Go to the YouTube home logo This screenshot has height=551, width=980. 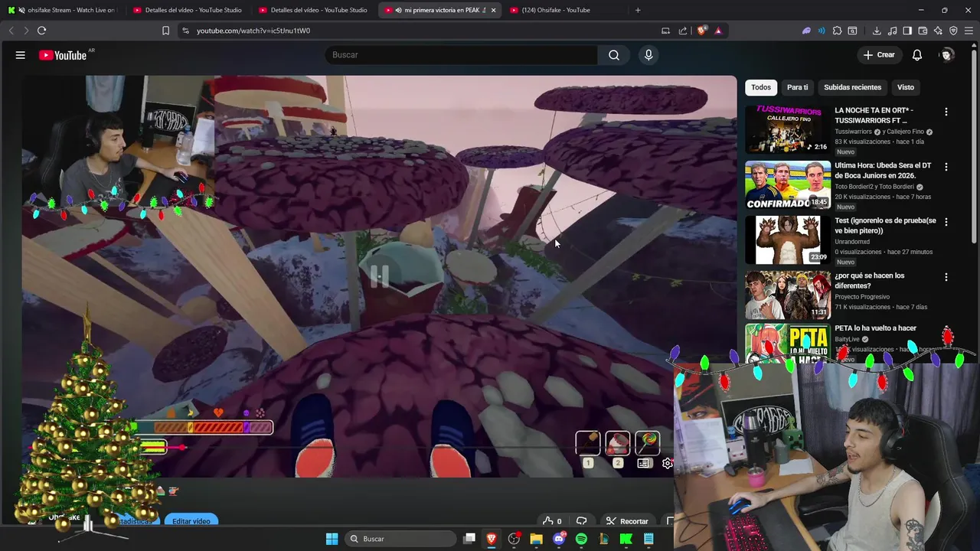[63, 55]
